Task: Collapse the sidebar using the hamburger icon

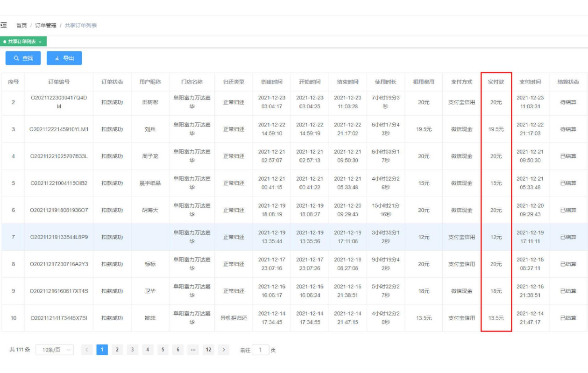Action: pos(4,25)
